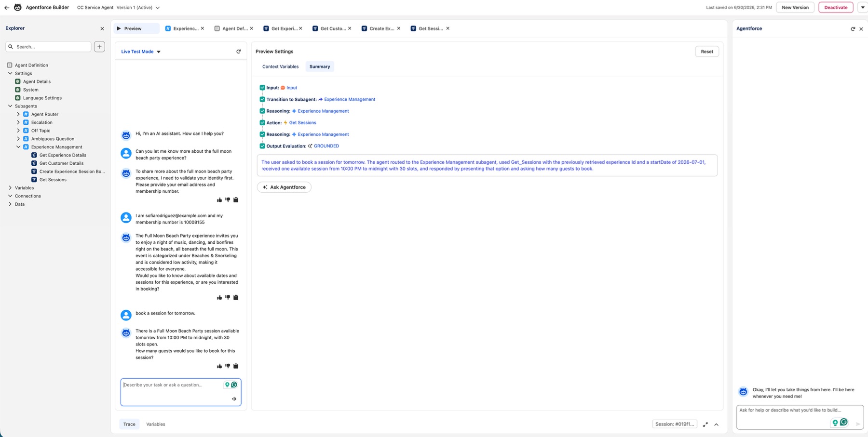Toggle the Input step checkbox

[262, 88]
